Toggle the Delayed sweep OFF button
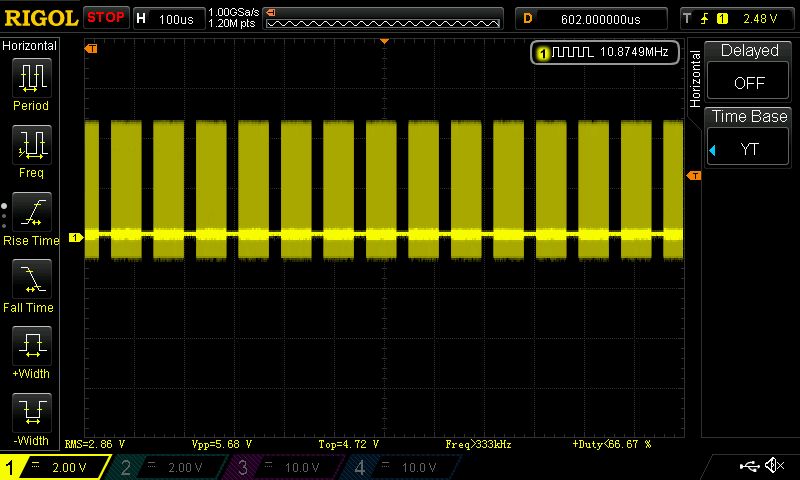 point(748,82)
